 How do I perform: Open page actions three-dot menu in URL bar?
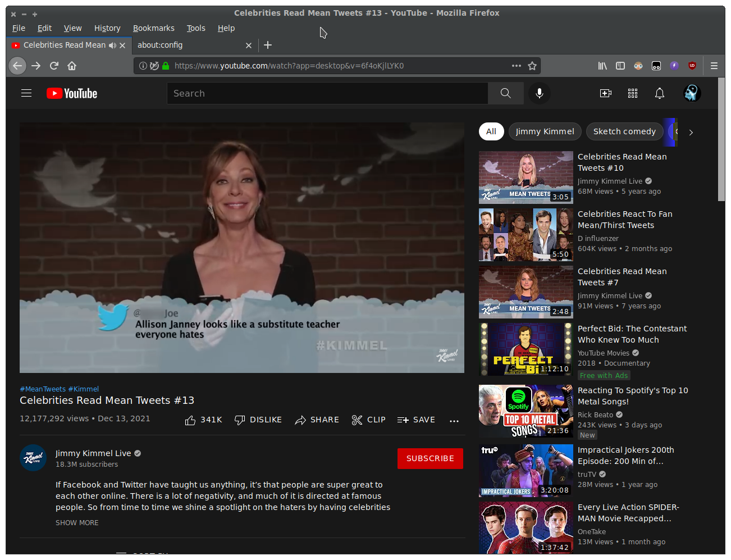point(517,66)
